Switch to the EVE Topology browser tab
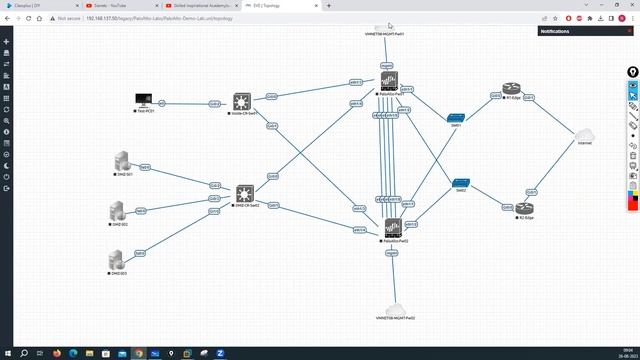 point(281,6)
